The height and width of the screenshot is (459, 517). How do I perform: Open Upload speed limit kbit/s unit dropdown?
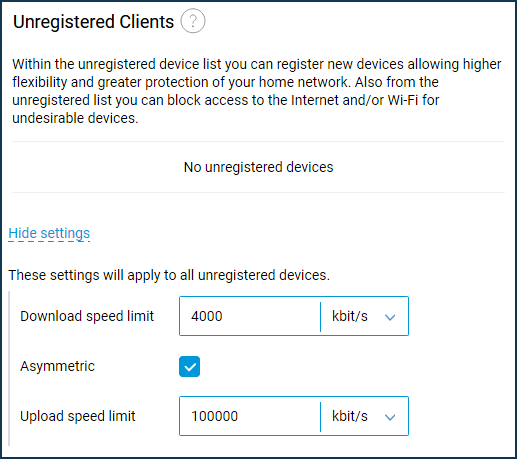[x=364, y=416]
